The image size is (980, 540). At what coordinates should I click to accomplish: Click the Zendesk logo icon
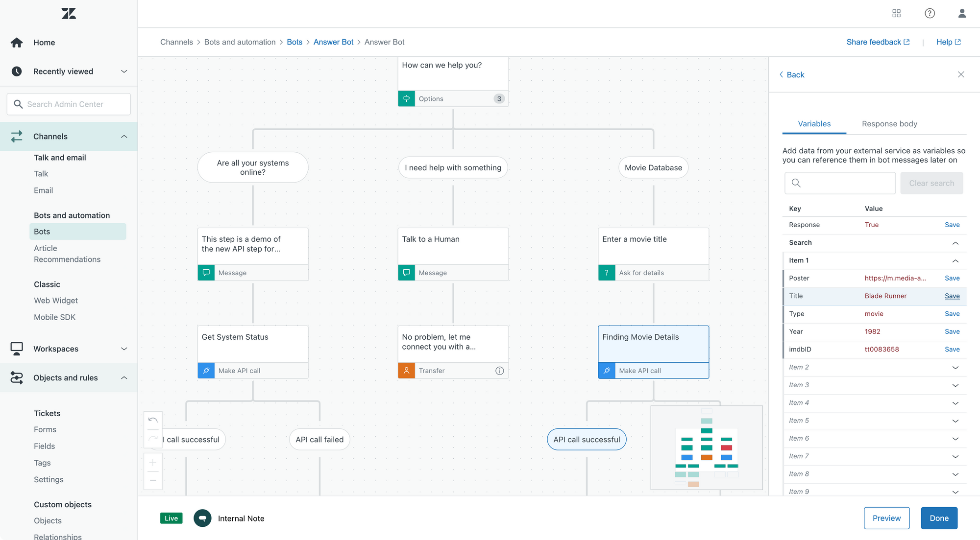pyautogui.click(x=69, y=13)
